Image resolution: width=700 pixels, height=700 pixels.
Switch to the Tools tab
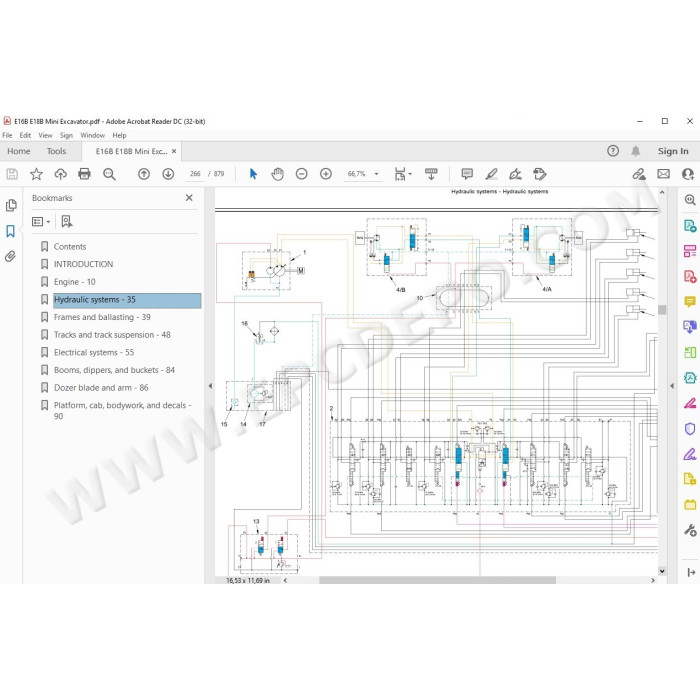pos(56,151)
